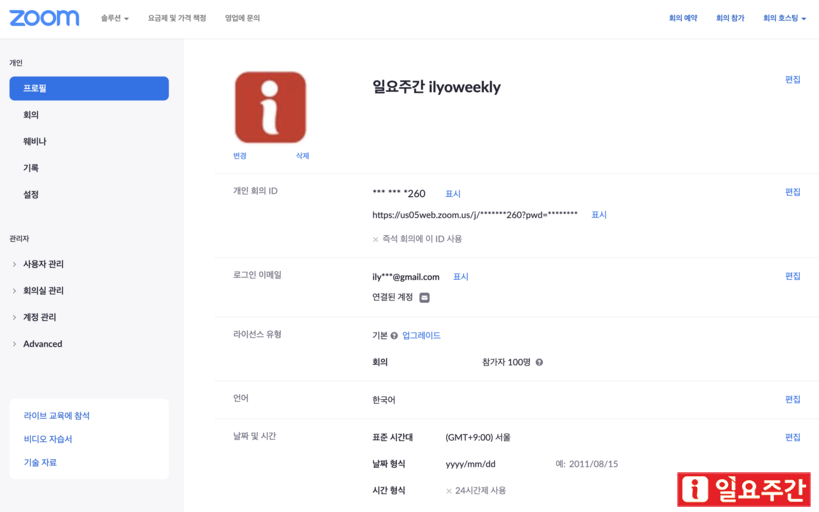Click 업그레이드 link for license

pos(421,336)
